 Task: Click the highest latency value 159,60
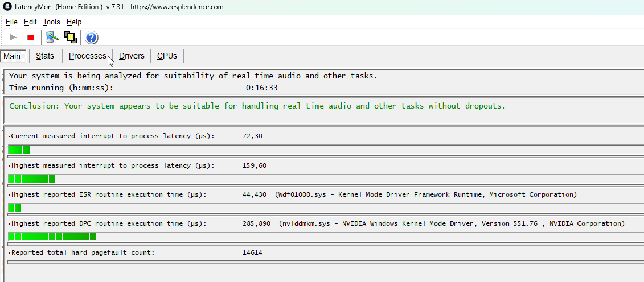[255, 165]
